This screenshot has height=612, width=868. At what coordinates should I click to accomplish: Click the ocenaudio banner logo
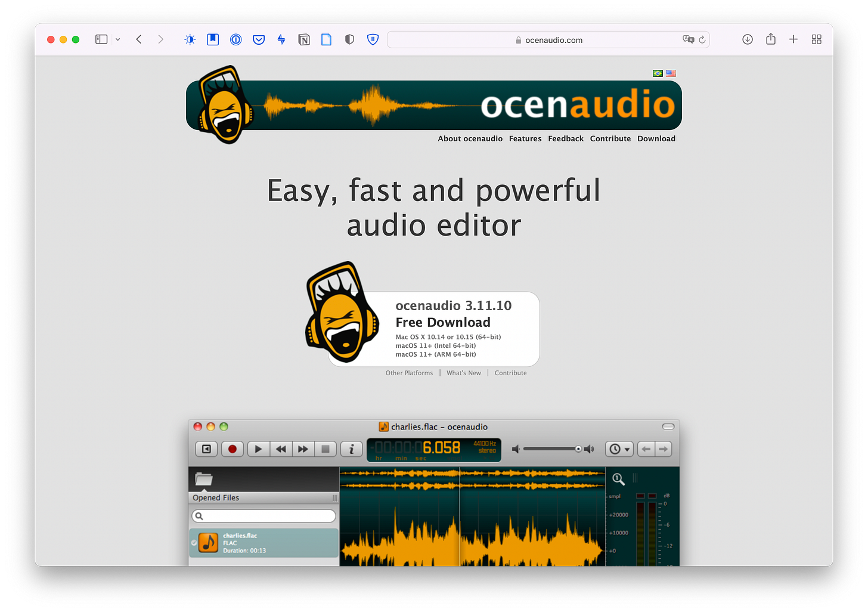(x=434, y=105)
